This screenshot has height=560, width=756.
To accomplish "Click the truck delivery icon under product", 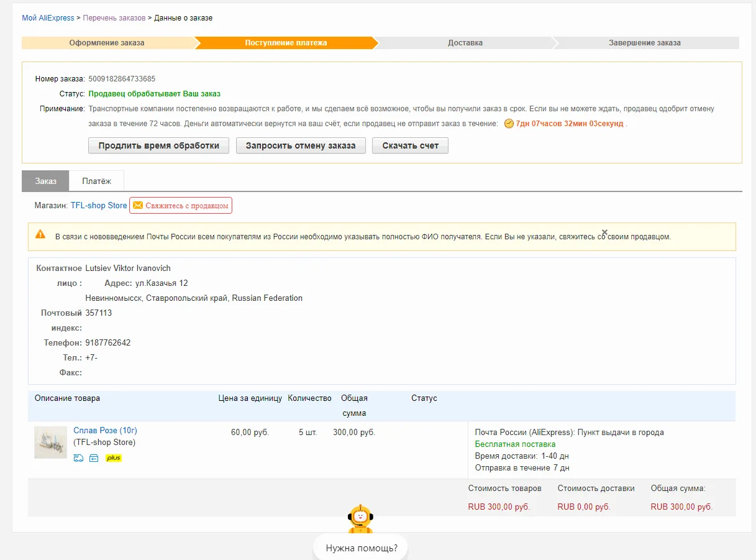I will point(78,458).
